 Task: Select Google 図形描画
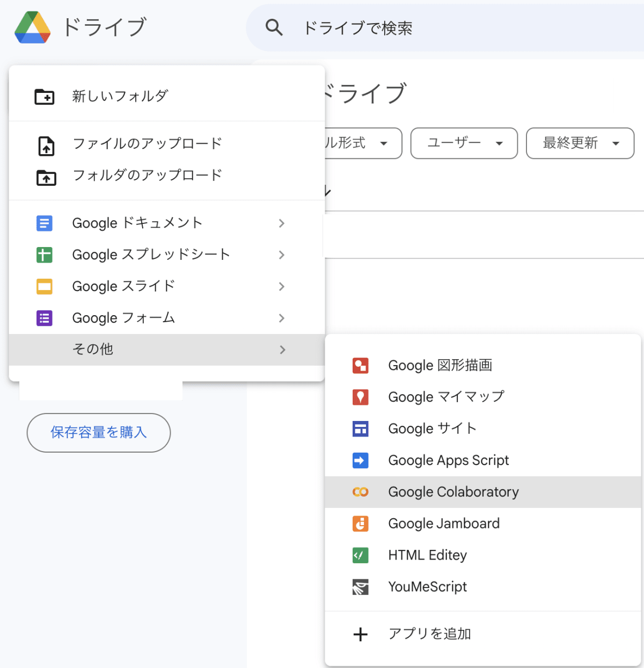click(x=483, y=366)
